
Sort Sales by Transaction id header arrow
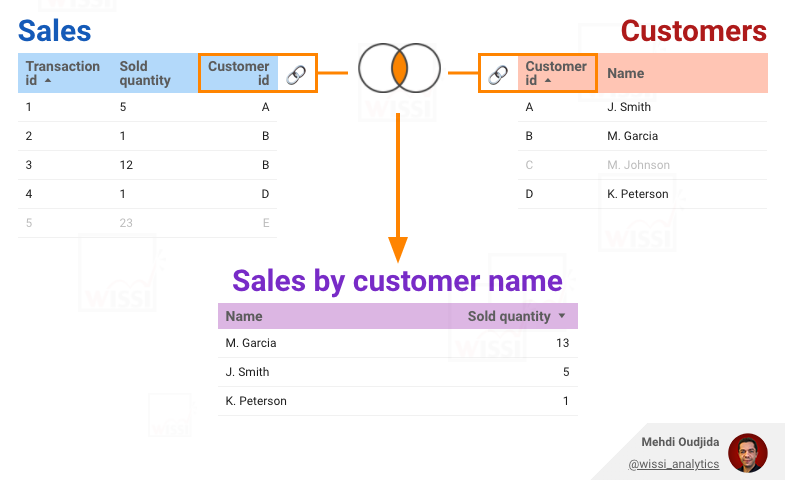(x=48, y=80)
